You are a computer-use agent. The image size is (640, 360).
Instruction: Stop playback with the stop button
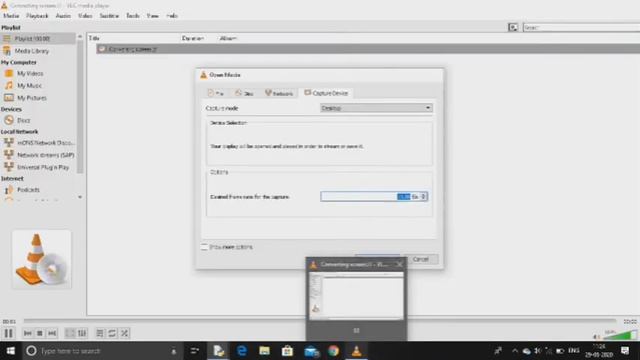40,333
